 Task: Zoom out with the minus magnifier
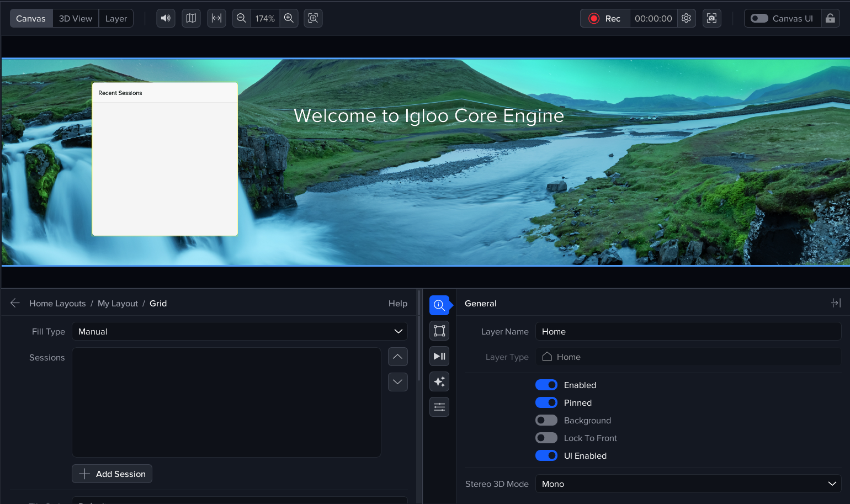pos(241,18)
